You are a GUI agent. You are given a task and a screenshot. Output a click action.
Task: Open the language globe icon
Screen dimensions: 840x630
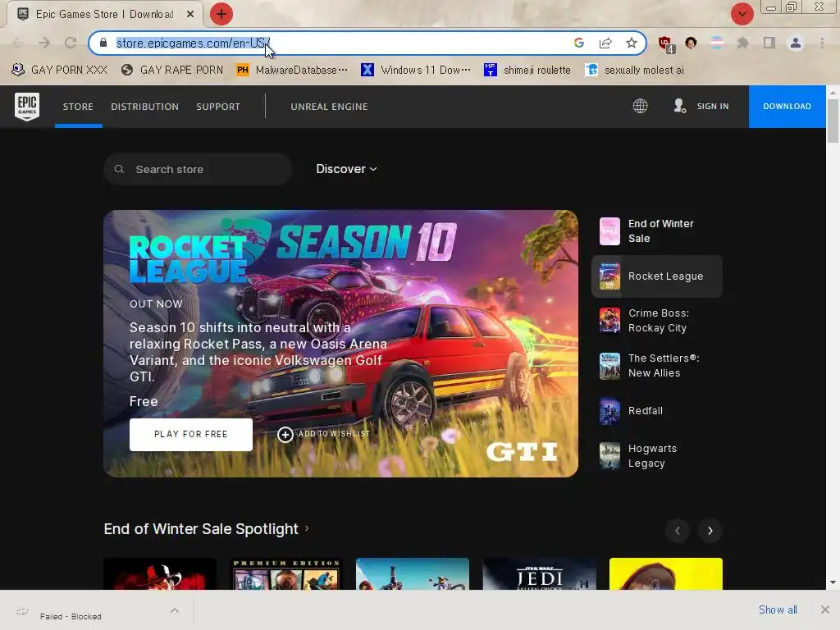[x=640, y=106]
